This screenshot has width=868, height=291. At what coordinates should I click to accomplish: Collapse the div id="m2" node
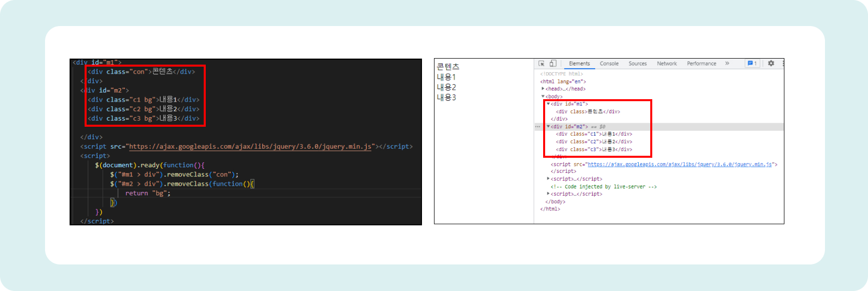pyautogui.click(x=548, y=127)
